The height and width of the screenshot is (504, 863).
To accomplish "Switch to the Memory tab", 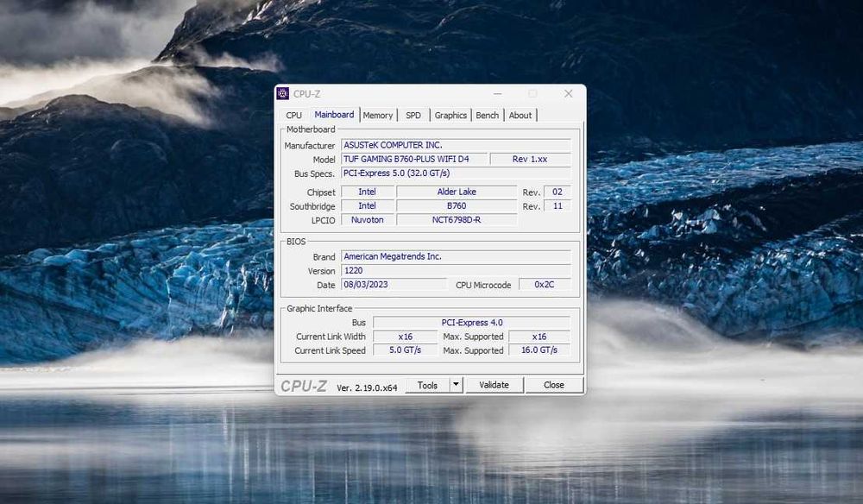I will point(378,115).
